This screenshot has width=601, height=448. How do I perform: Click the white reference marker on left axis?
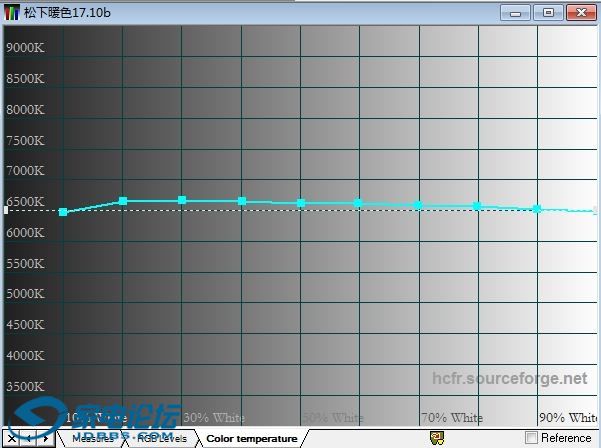(x=6, y=210)
